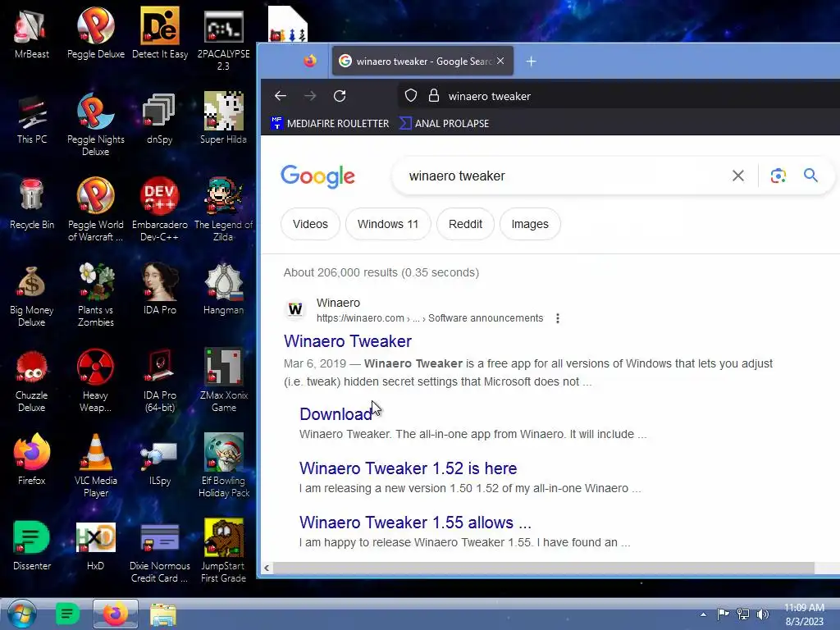The width and height of the screenshot is (840, 630).
Task: Filter results by Videos
Action: click(310, 224)
